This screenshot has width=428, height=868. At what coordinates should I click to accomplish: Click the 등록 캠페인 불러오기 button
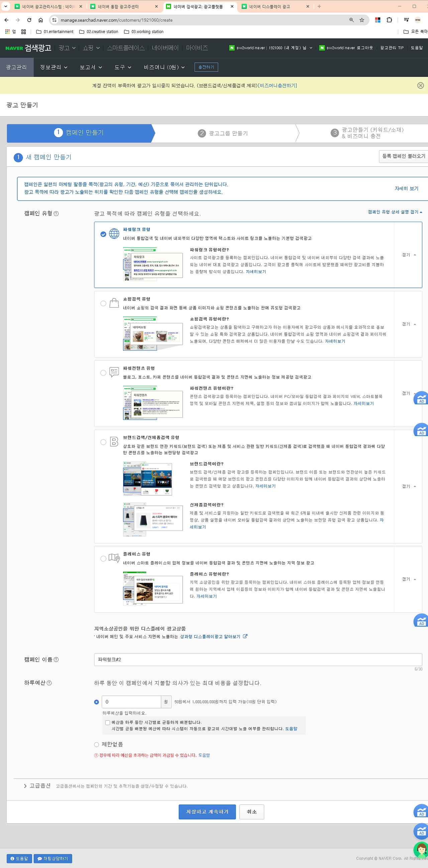pyautogui.click(x=403, y=156)
